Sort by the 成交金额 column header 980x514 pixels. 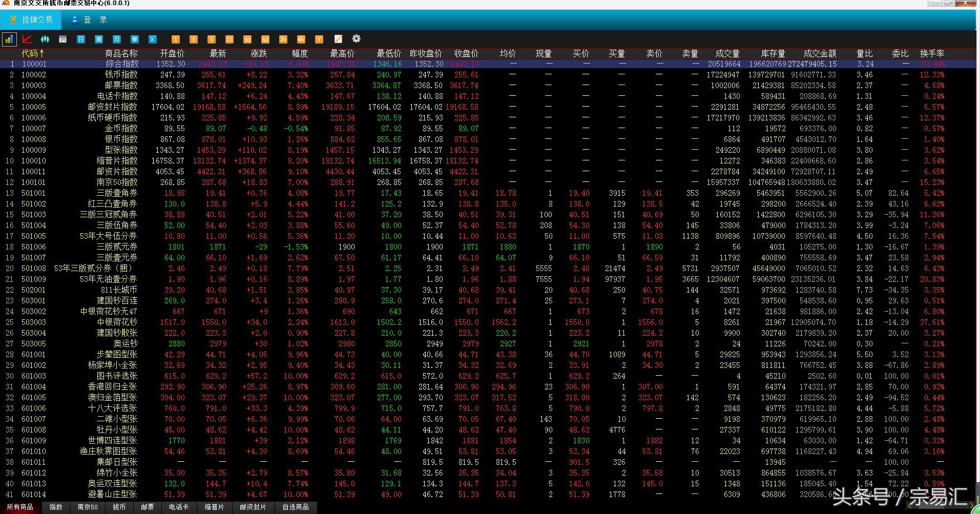pyautogui.click(x=820, y=53)
